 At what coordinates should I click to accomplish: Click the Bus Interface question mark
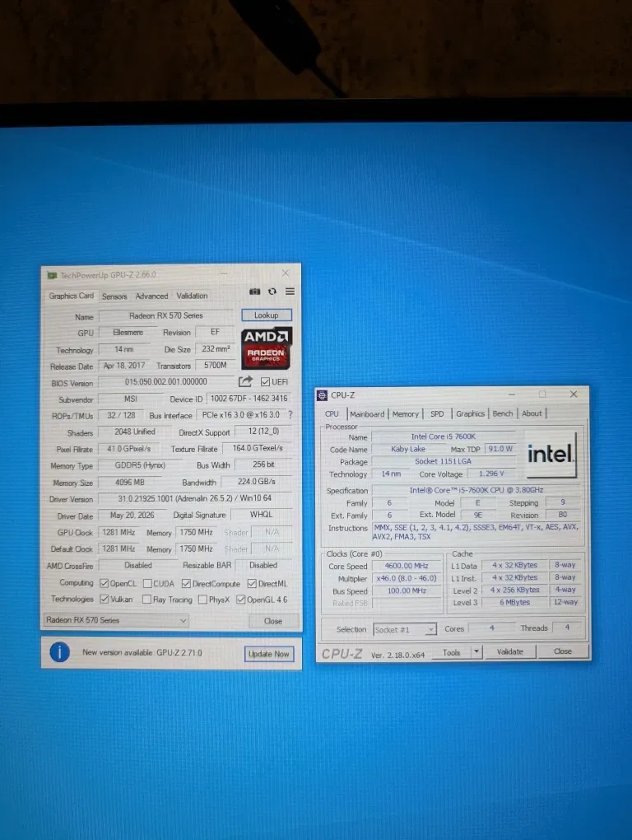coord(290,414)
